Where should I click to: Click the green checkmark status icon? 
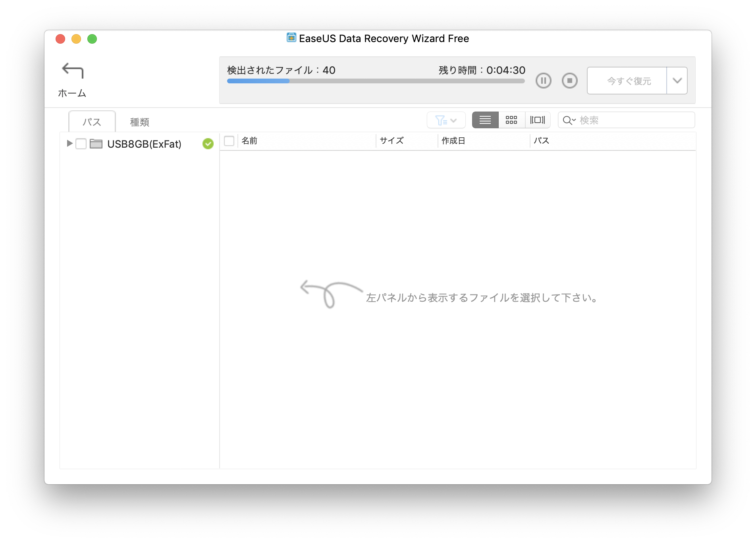pos(208,144)
